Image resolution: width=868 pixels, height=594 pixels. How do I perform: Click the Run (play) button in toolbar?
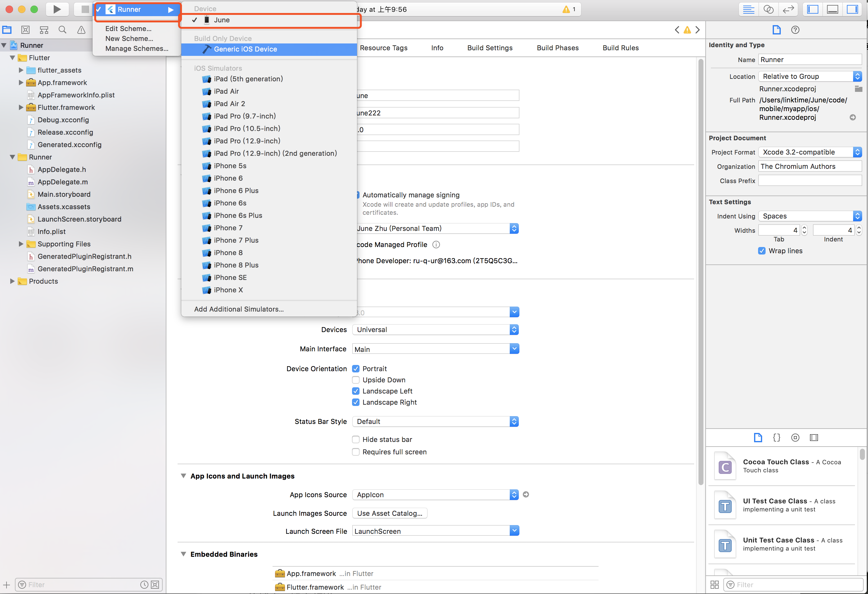click(x=57, y=9)
